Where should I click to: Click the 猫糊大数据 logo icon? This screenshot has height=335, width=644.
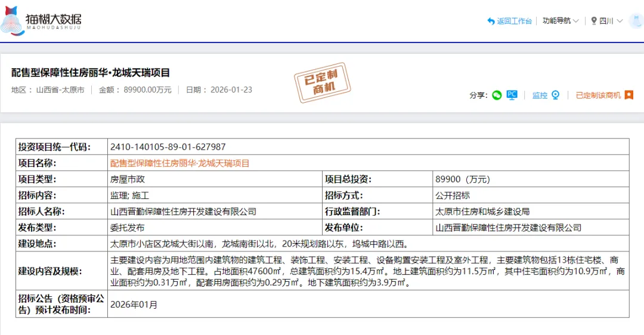(13, 20)
